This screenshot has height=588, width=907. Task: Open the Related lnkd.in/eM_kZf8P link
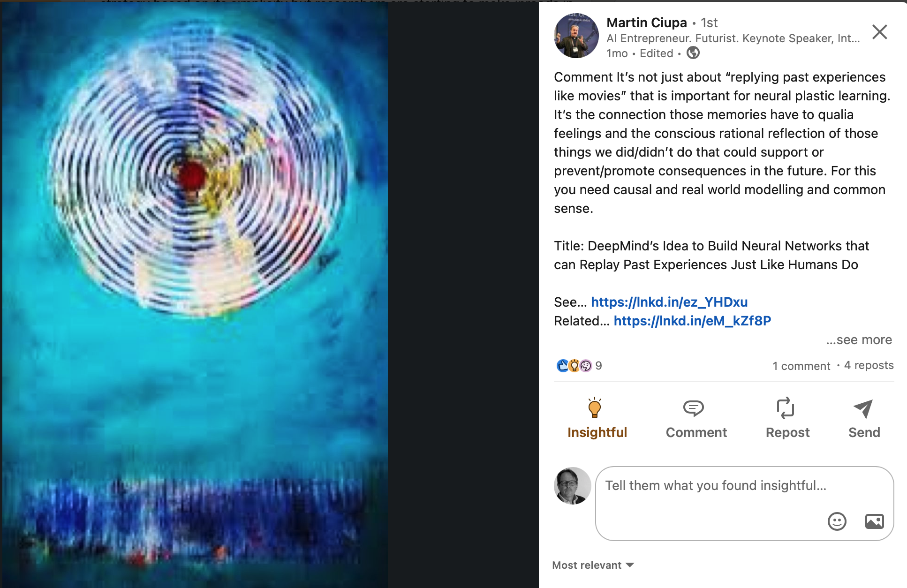pos(692,321)
